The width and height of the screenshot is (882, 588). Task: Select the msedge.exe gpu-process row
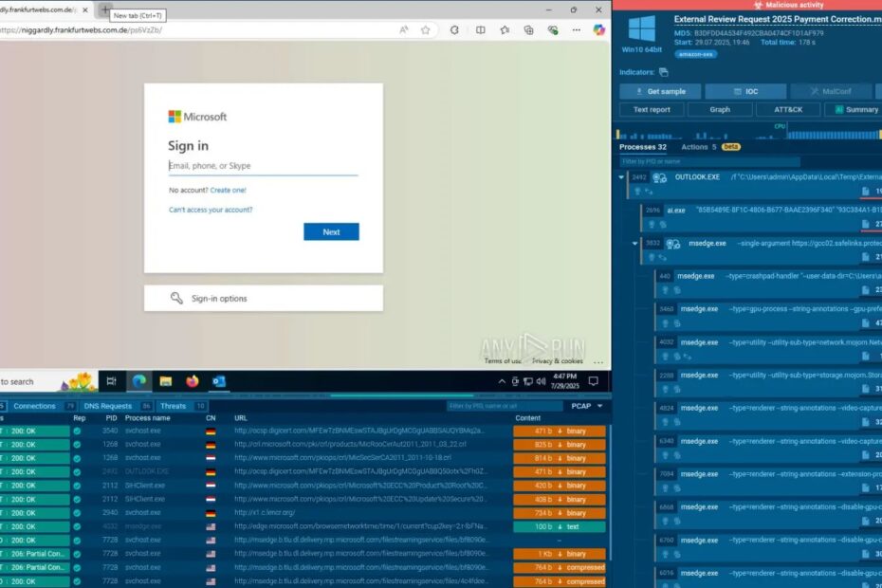pos(768,316)
